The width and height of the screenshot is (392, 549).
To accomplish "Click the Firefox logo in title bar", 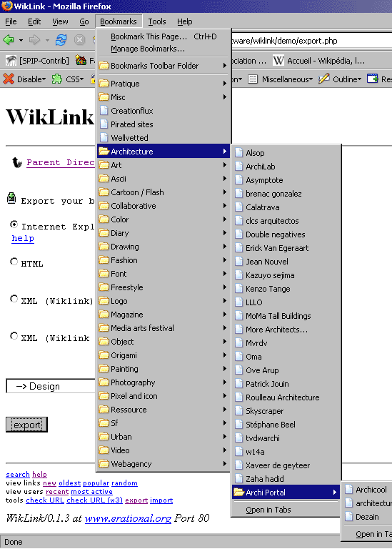I will coord(6,6).
